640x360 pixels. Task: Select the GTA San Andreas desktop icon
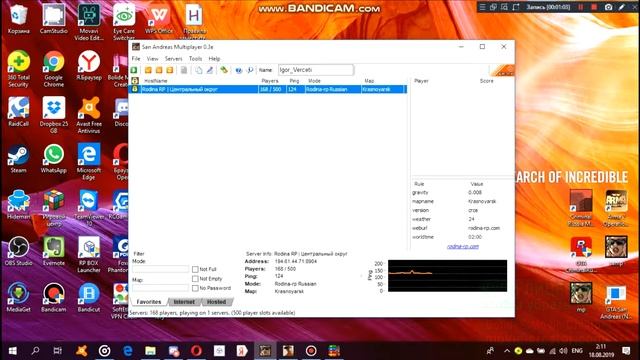click(616, 302)
